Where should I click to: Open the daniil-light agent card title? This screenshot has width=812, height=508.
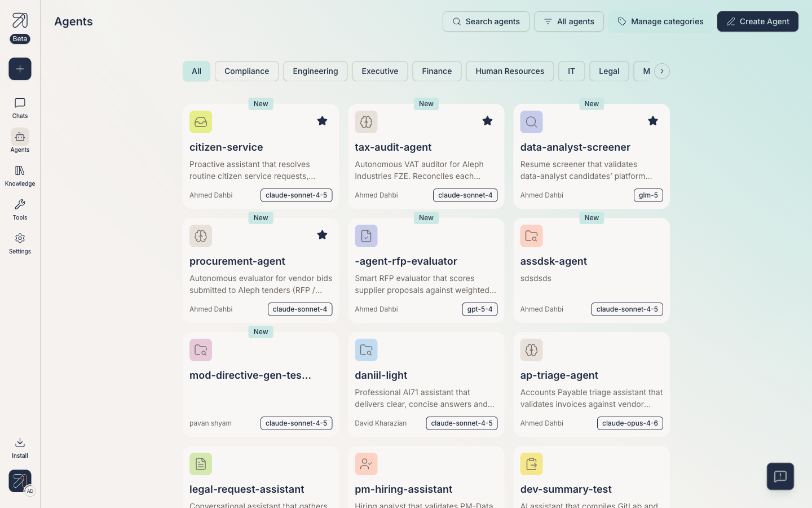pos(381,375)
